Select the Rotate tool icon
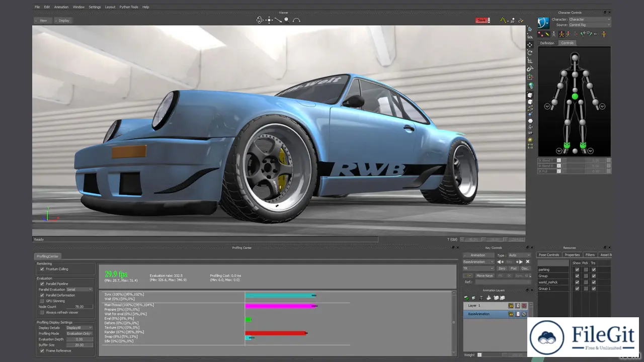644x362 pixels. coord(530,53)
